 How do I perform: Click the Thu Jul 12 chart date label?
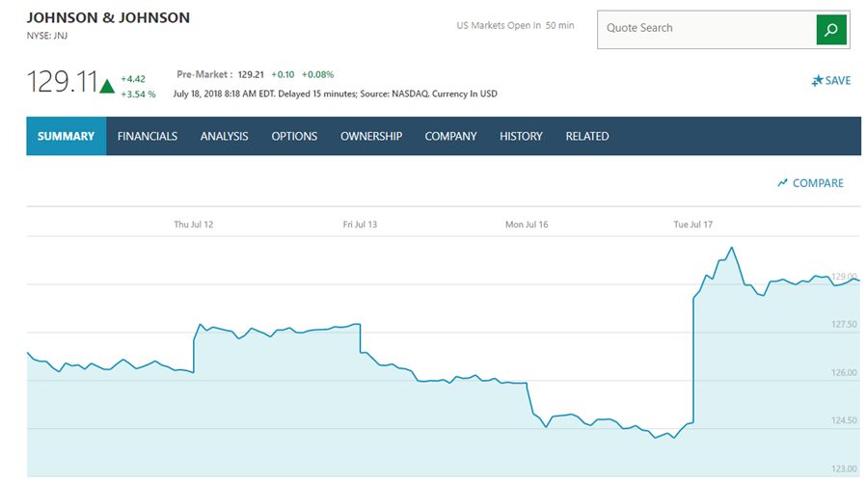[x=193, y=224]
